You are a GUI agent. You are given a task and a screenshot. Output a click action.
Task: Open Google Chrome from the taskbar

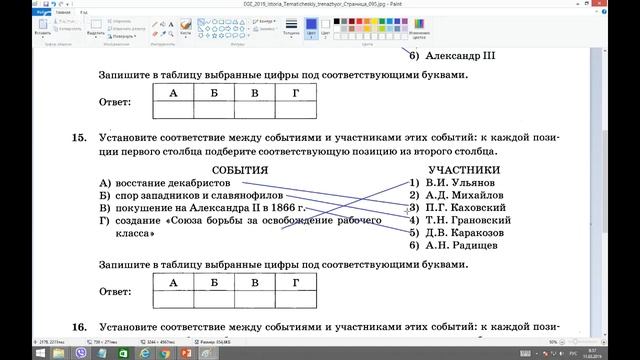pos(165,353)
